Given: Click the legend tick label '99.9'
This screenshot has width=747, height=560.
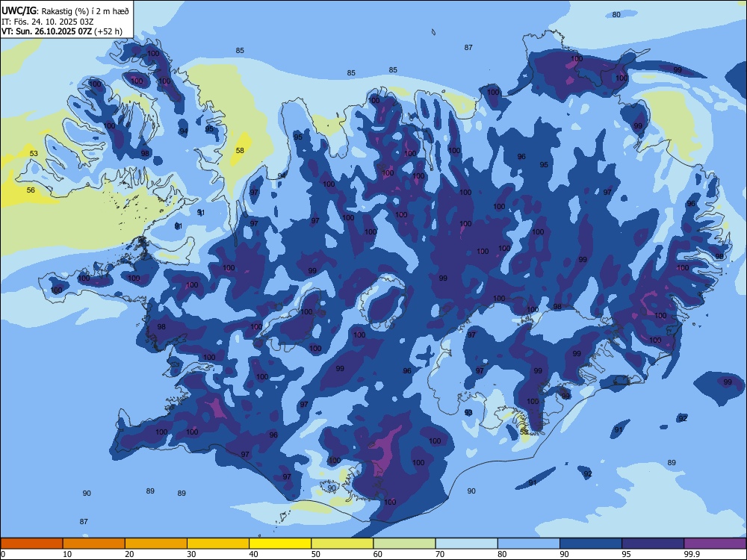Looking at the screenshot, I should [692, 554].
